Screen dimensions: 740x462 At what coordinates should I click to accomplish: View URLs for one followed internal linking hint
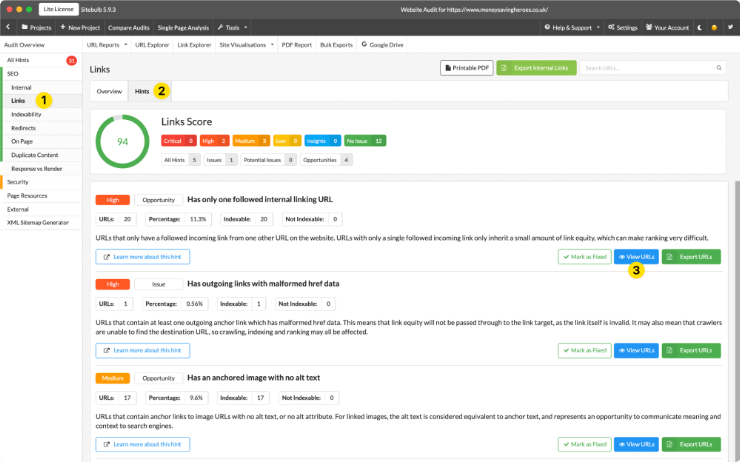[636, 257]
